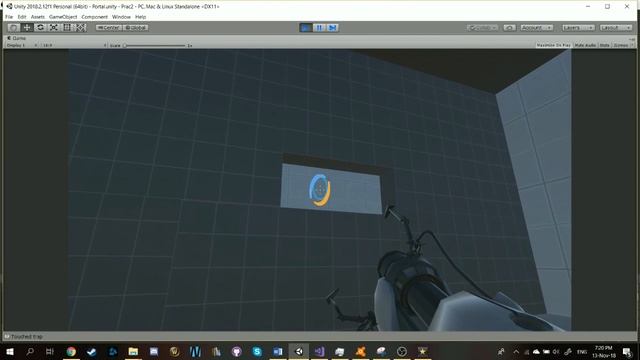This screenshot has height=360, width=640.
Task: Open the Account dropdown
Action: 537,27
